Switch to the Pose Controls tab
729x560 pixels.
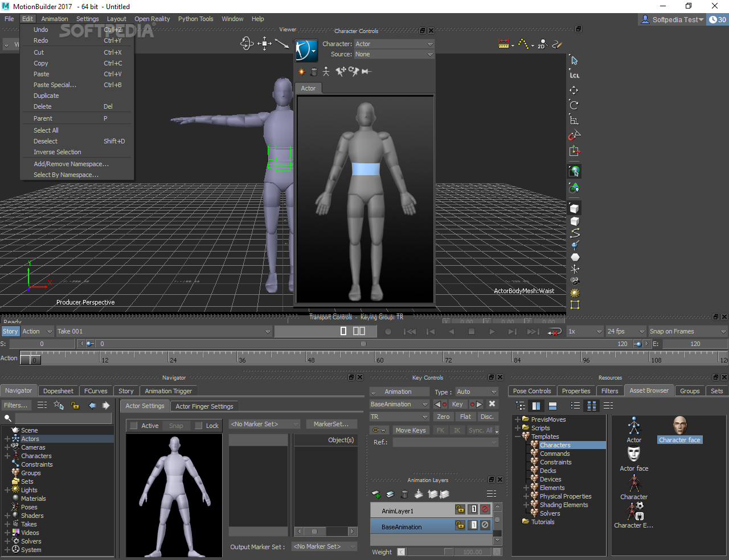coord(532,391)
